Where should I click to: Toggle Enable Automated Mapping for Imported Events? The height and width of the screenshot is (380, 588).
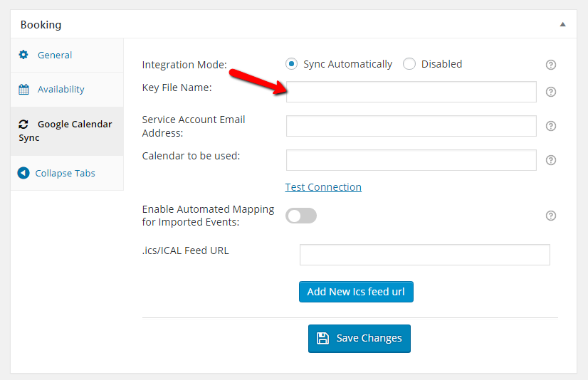coord(300,216)
